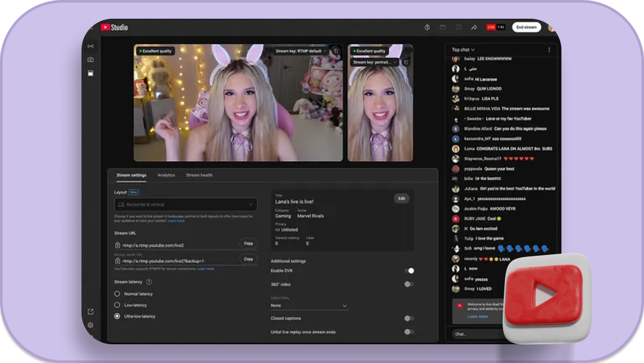644x363 pixels.
Task: Open the Added delay None dropdown
Action: point(308,306)
